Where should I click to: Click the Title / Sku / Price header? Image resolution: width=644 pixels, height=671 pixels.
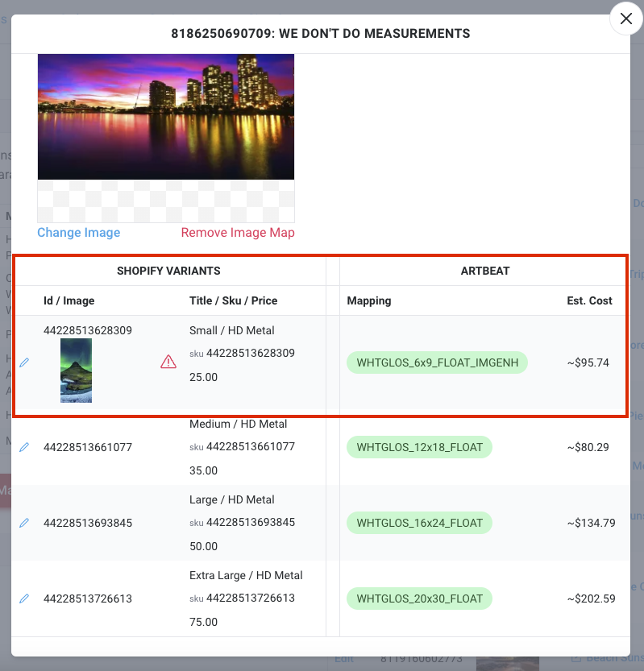click(x=234, y=300)
